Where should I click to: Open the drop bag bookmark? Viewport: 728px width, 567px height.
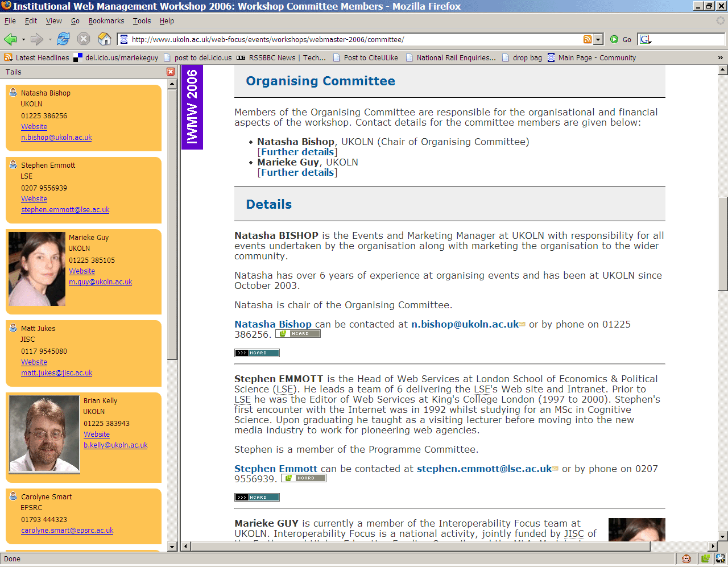click(522, 57)
